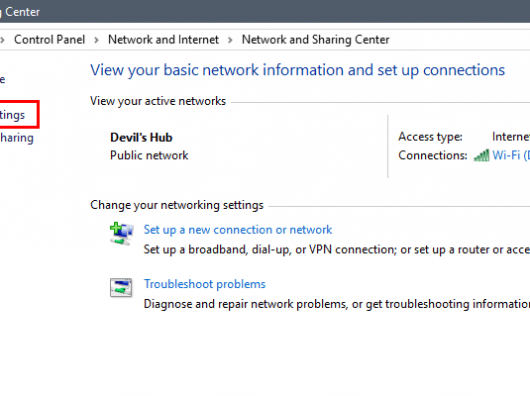Open Change adapter settings in the red box
Screen dimensions: 530x396
pyautogui.click(x=13, y=115)
